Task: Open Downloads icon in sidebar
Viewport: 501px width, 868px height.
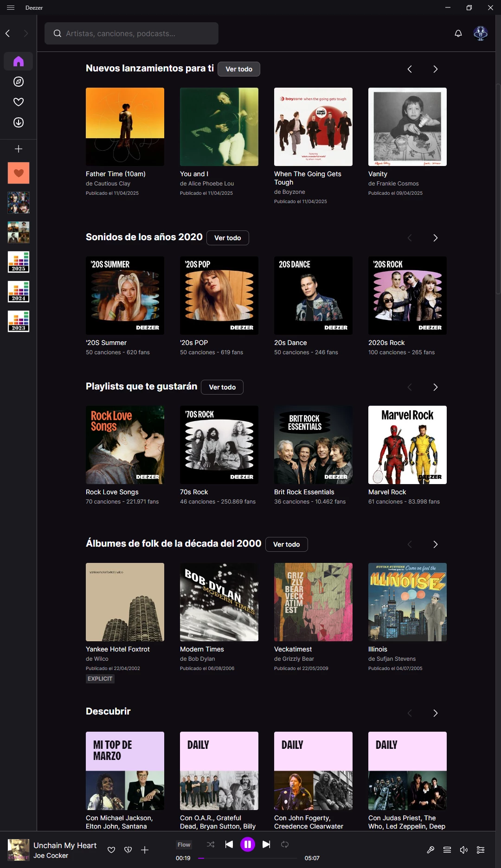Action: [19, 122]
